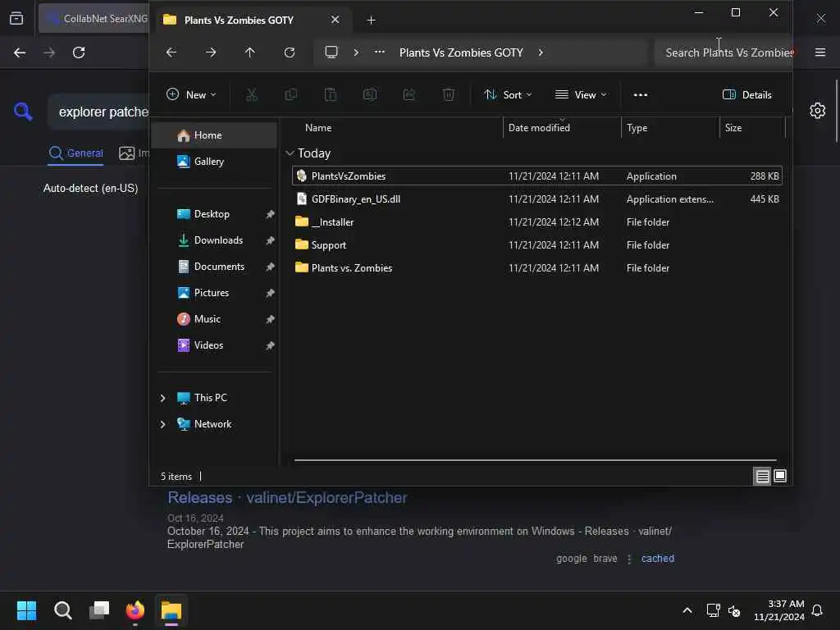The width and height of the screenshot is (840, 630).
Task: Click the taskbar Search icon
Action: [x=62, y=610]
